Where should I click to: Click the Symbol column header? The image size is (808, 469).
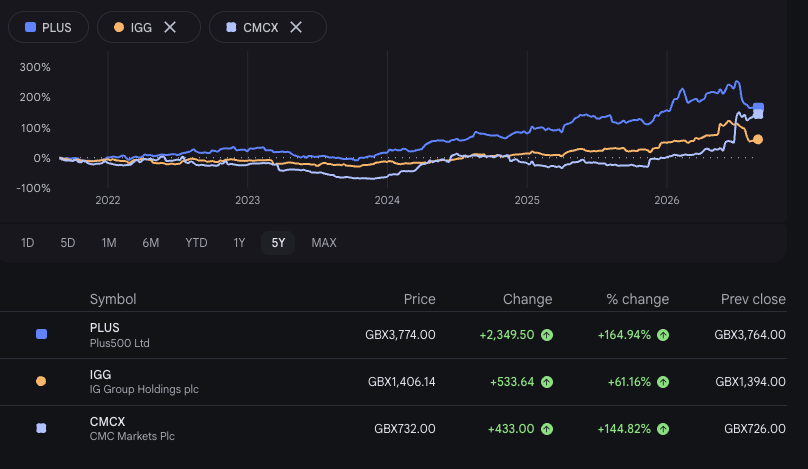click(x=113, y=299)
